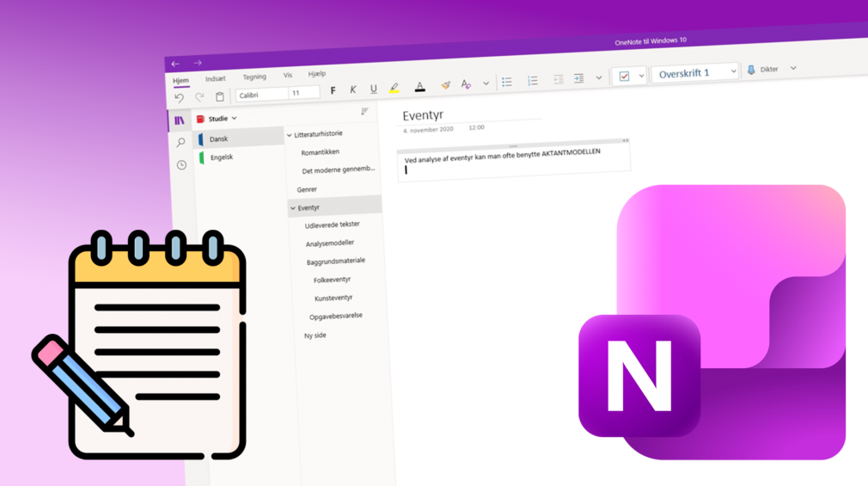Toggle the to-do checkbox tag
The height and width of the screenshot is (486, 868).
(x=624, y=77)
